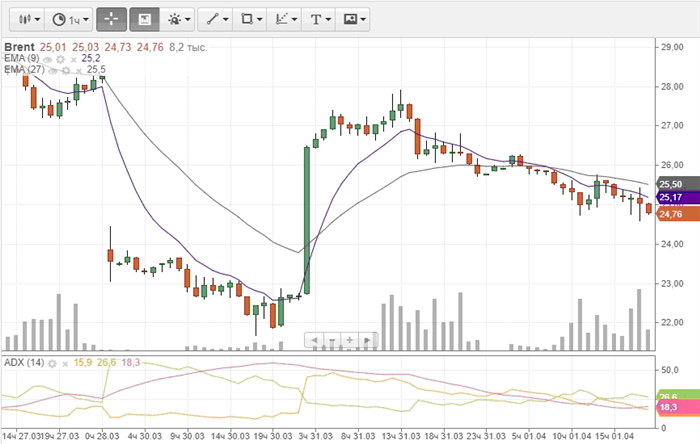Image resolution: width=700 pixels, height=444 pixels.
Task: Open the candlestick chart type dropdown
Action: tap(27, 20)
